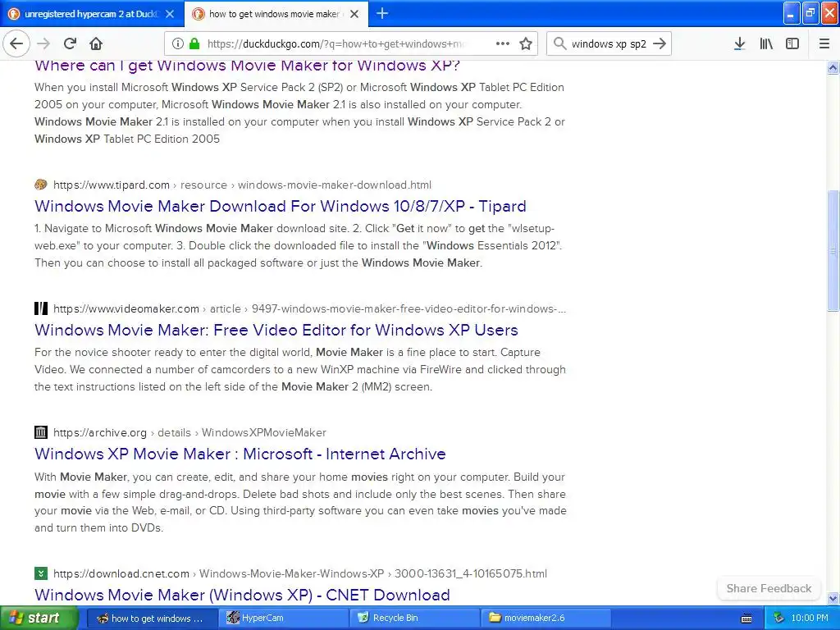Open a new tab with plus button
The width and height of the screenshot is (840, 630).
pos(382,13)
